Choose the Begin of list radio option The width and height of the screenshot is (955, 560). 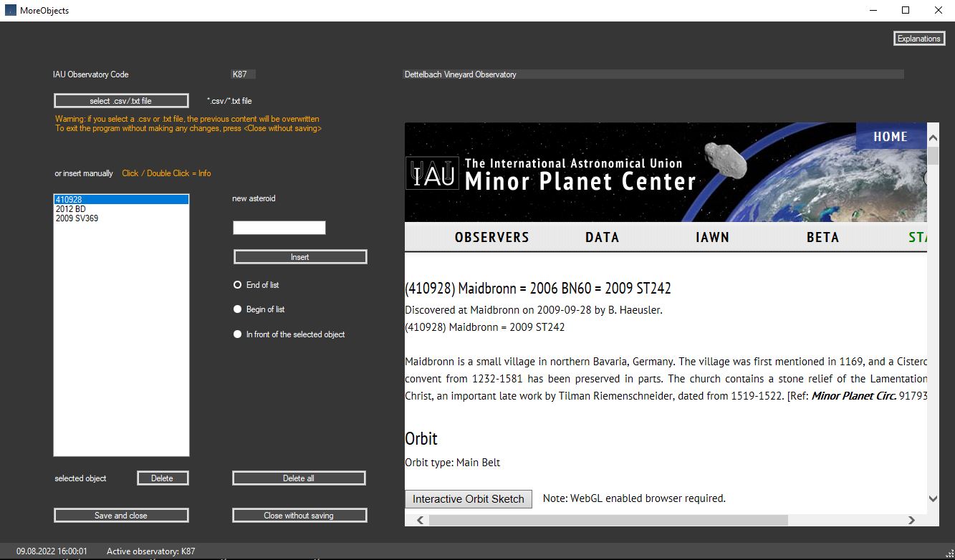pos(259,309)
